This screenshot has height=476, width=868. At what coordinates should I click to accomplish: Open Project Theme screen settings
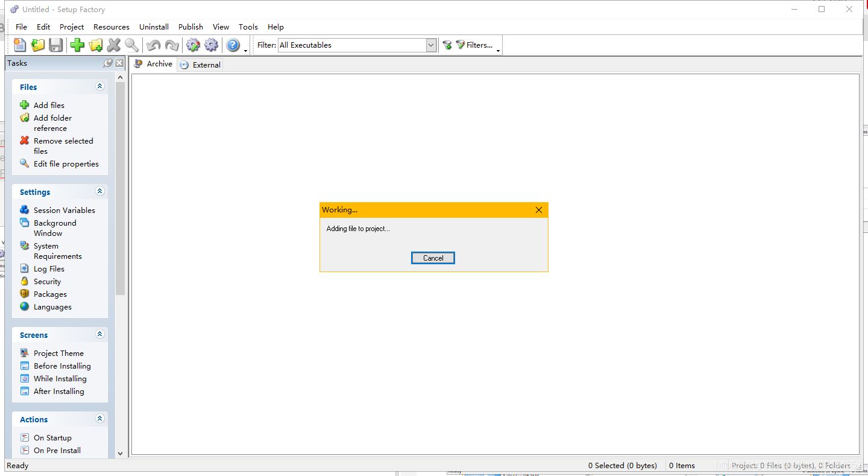pos(58,353)
